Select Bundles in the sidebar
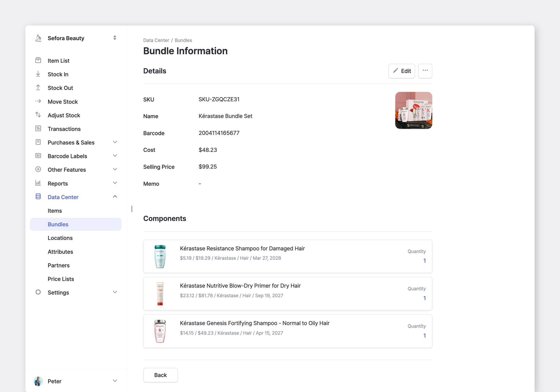Screen dimensions: 560x392 pos(76,224)
